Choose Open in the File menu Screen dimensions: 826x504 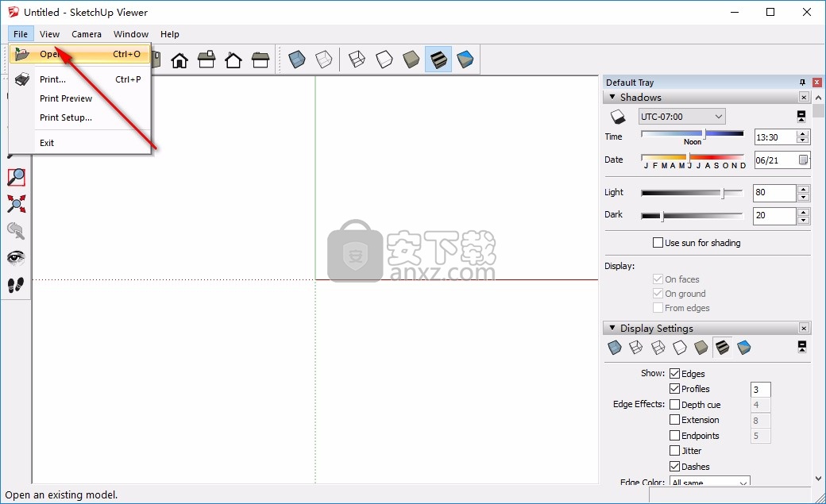(79, 54)
